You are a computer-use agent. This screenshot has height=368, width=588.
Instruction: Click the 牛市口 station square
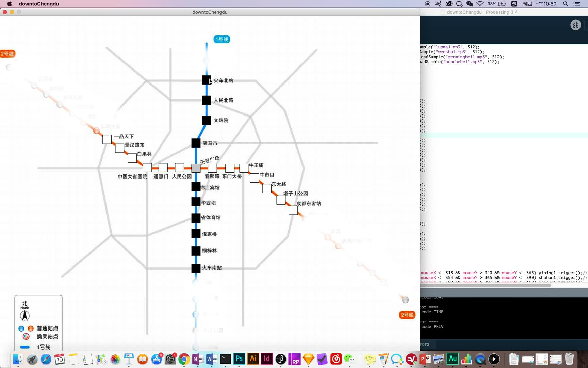pos(254,178)
